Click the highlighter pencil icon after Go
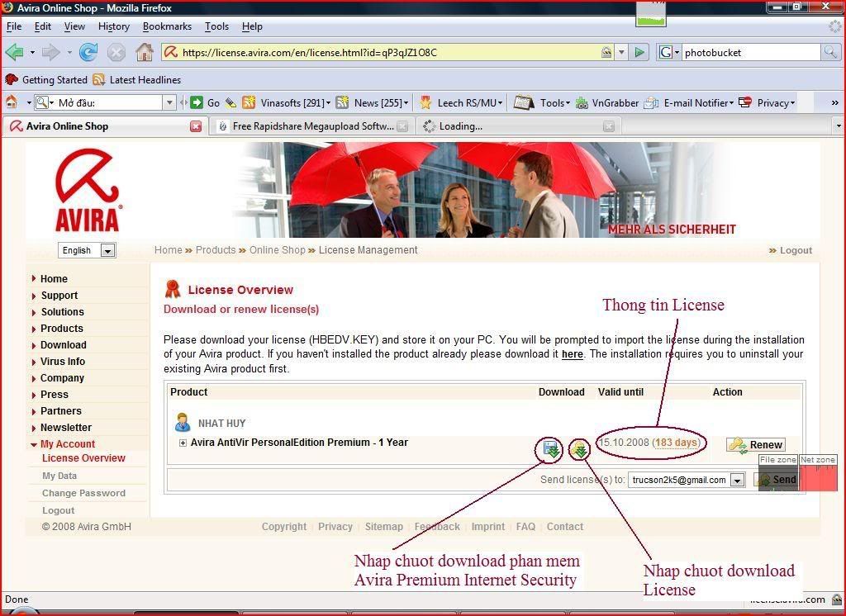The image size is (846, 616). (x=231, y=102)
